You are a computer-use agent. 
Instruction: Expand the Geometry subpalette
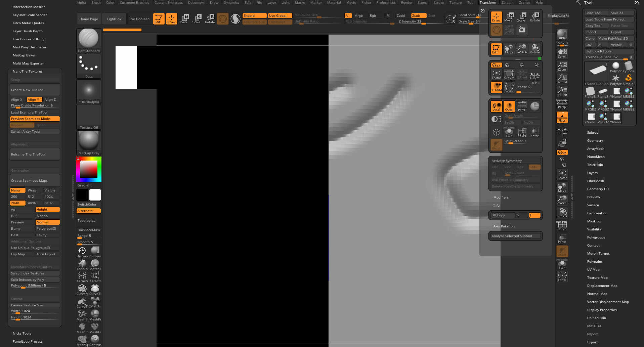[595, 140]
